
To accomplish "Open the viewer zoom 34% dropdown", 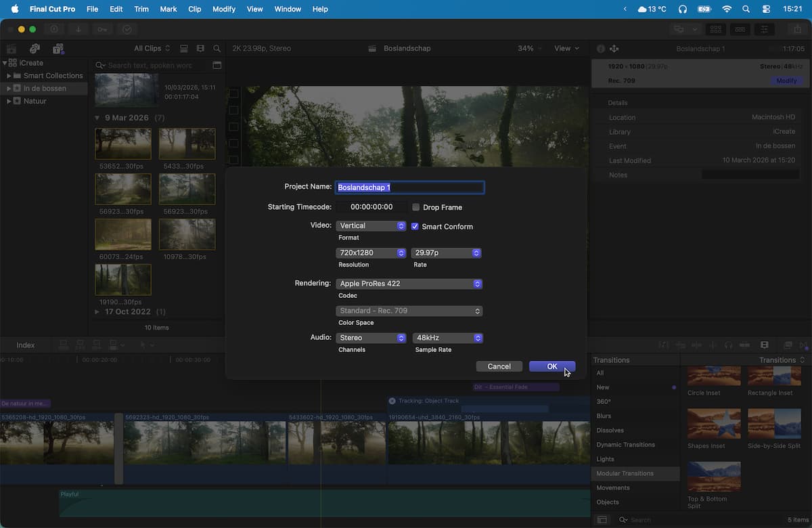I will click(531, 49).
